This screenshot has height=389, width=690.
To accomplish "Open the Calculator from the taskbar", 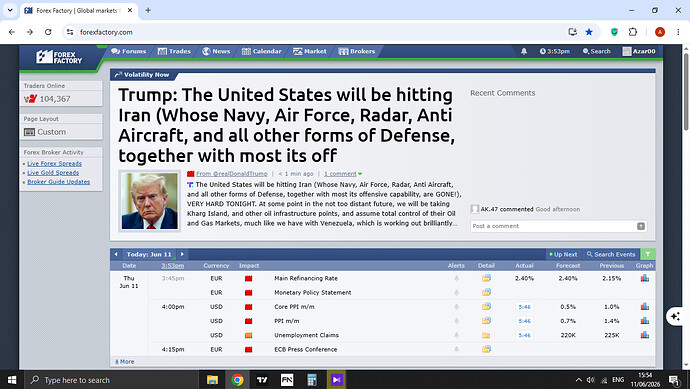I will coord(312,380).
